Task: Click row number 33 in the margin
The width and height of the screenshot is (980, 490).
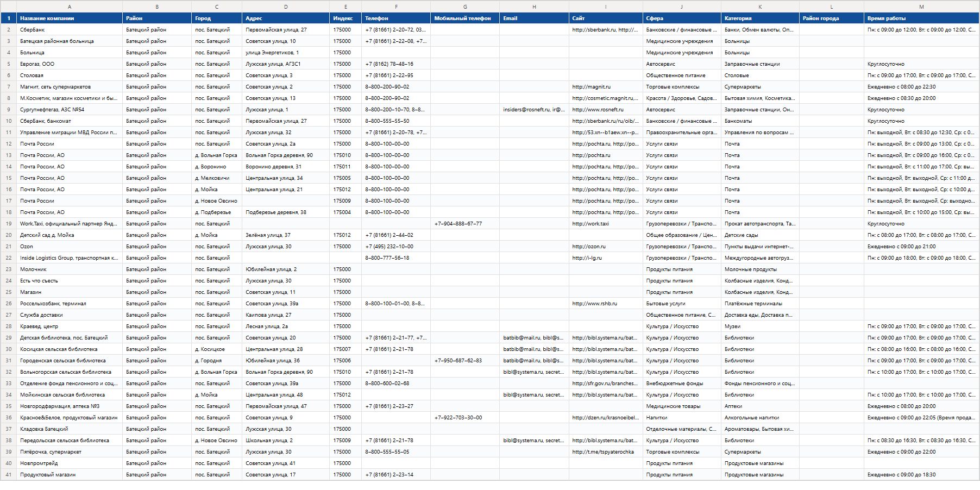Action: tap(9, 384)
